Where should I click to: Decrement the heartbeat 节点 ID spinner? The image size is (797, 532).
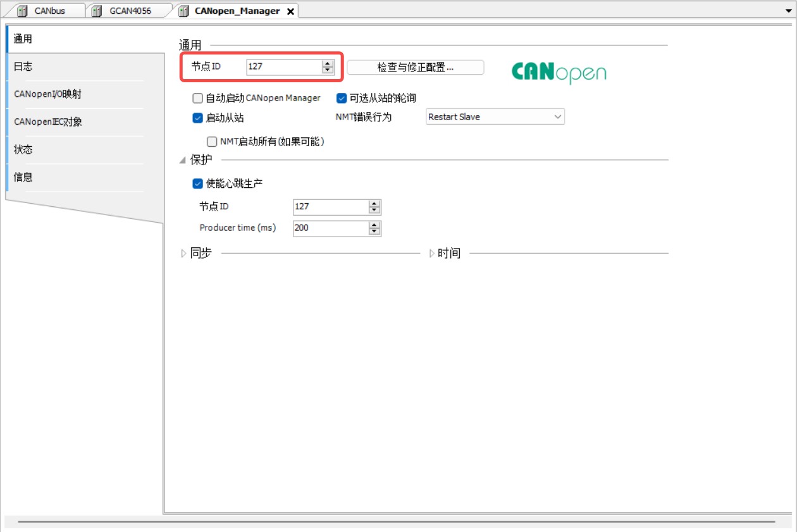(375, 211)
